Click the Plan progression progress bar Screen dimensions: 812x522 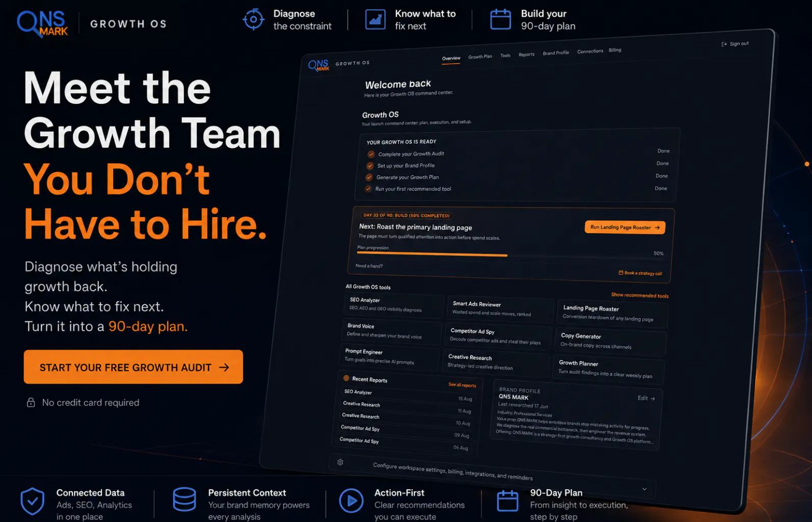pyautogui.click(x=511, y=254)
